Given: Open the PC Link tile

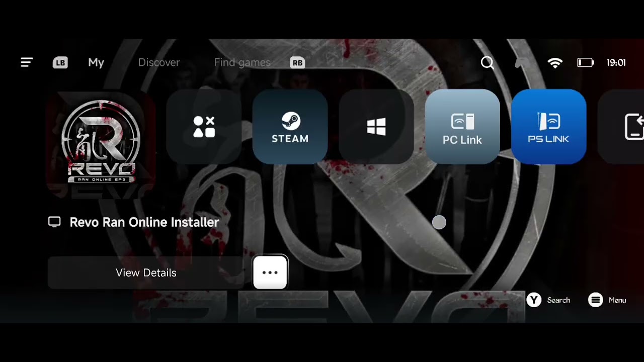Looking at the screenshot, I should pos(462,127).
